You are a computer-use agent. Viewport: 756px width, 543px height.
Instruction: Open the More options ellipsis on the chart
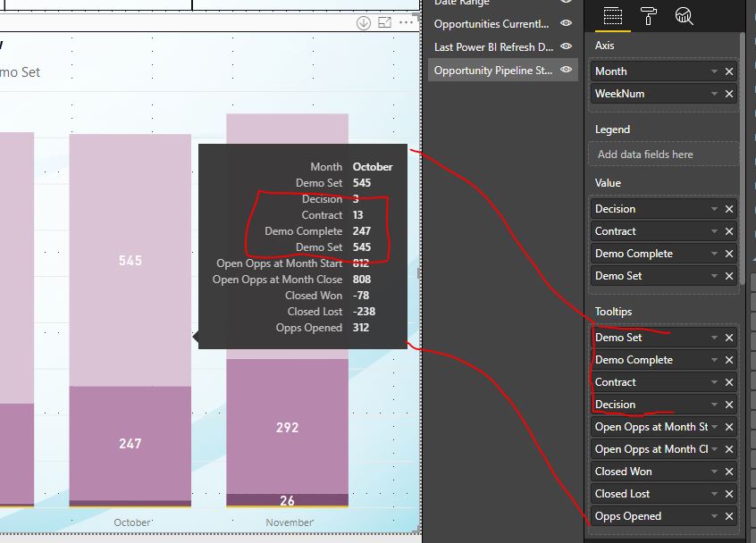[406, 22]
